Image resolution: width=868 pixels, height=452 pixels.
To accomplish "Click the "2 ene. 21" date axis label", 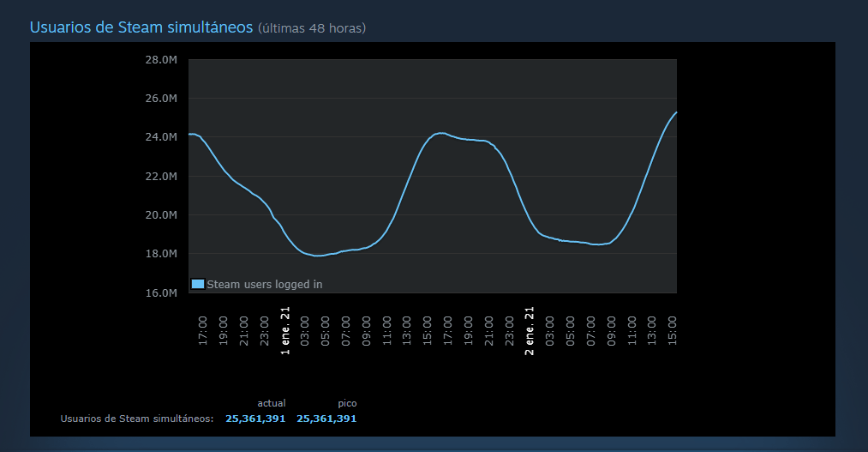I will (x=530, y=331).
